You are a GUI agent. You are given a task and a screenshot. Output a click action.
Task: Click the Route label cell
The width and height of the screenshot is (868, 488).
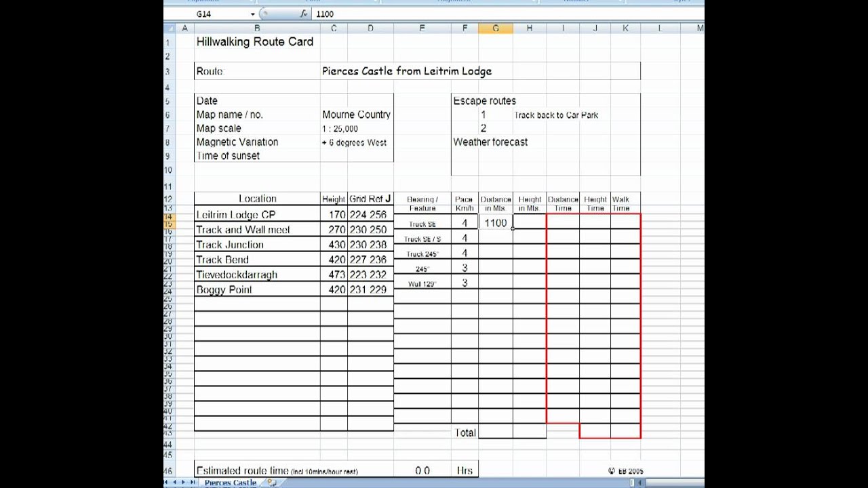tap(209, 71)
